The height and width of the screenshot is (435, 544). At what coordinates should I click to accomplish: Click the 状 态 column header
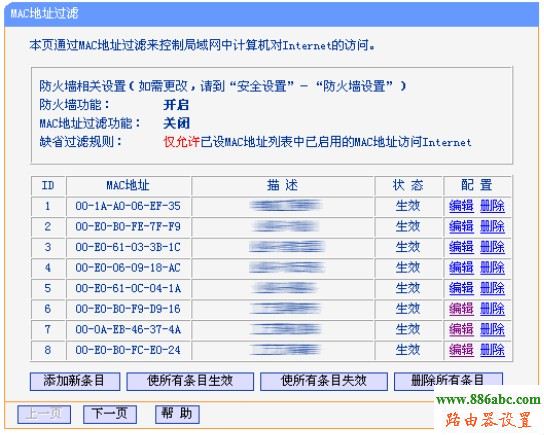click(408, 185)
